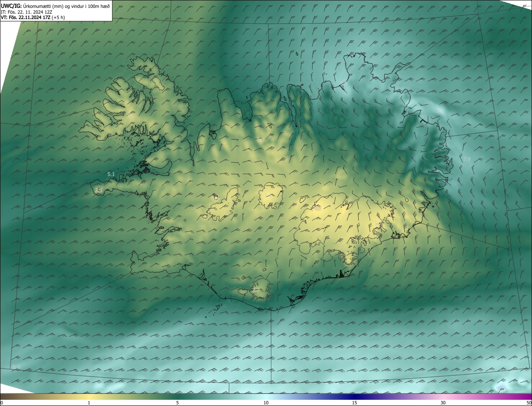This screenshot has height=406, width=532.
Task: Click the '30' tick on the color scale
Action: tap(443, 403)
